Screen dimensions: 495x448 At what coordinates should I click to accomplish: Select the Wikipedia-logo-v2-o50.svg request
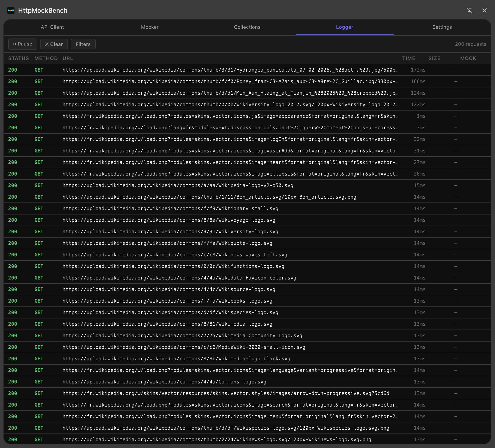point(247,185)
